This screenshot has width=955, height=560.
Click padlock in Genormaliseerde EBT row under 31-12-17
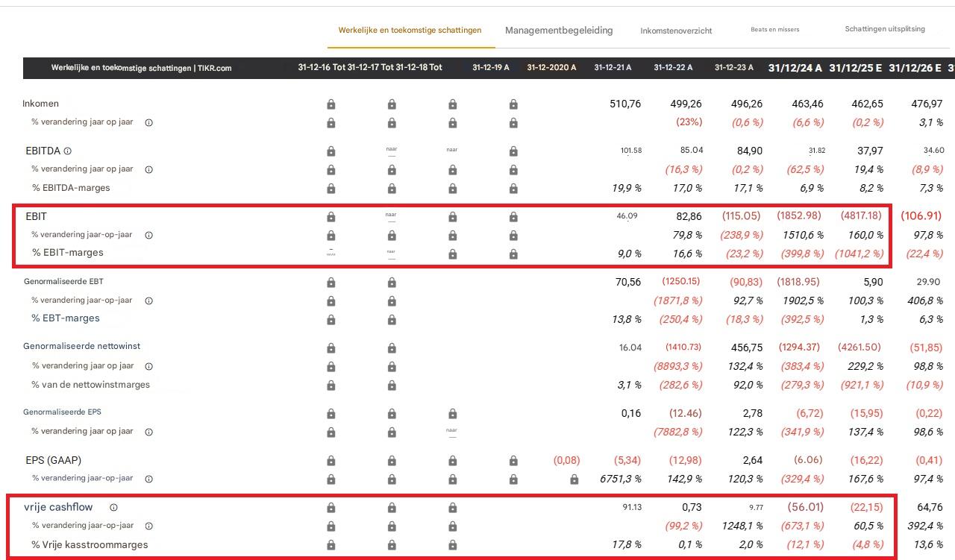392,282
